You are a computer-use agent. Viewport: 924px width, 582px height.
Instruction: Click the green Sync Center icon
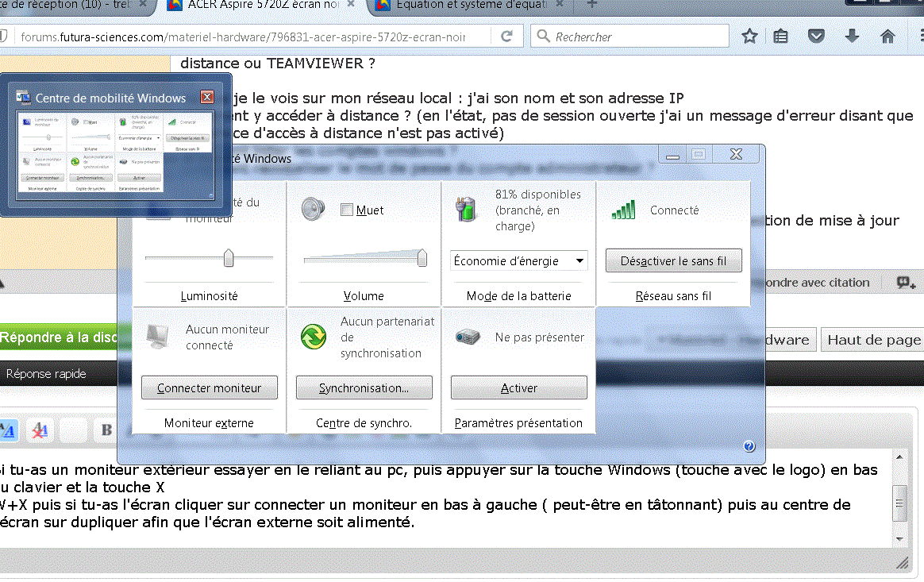pos(313,337)
